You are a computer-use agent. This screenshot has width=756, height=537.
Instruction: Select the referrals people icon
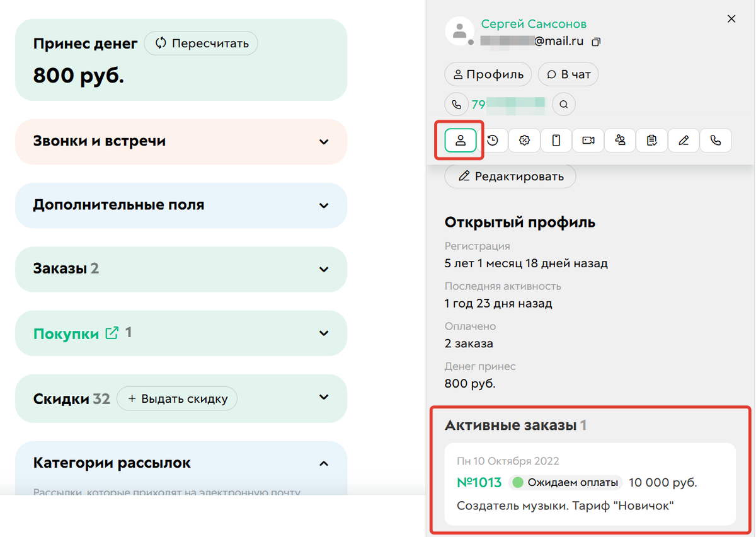pyautogui.click(x=620, y=140)
